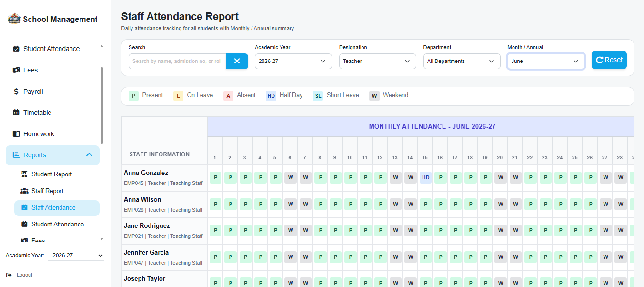Click the SL Short Leave legend badge

pos(318,96)
